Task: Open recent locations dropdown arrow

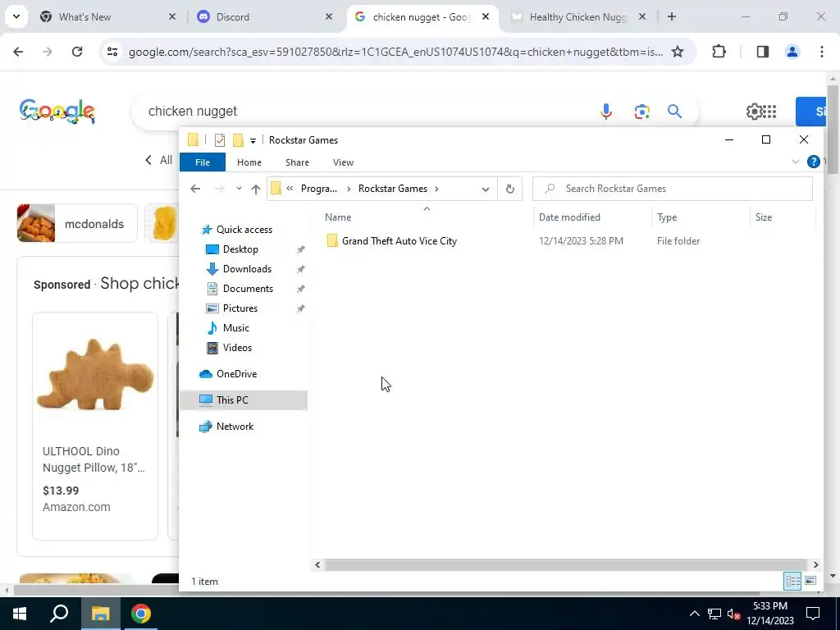Action: [x=239, y=189]
